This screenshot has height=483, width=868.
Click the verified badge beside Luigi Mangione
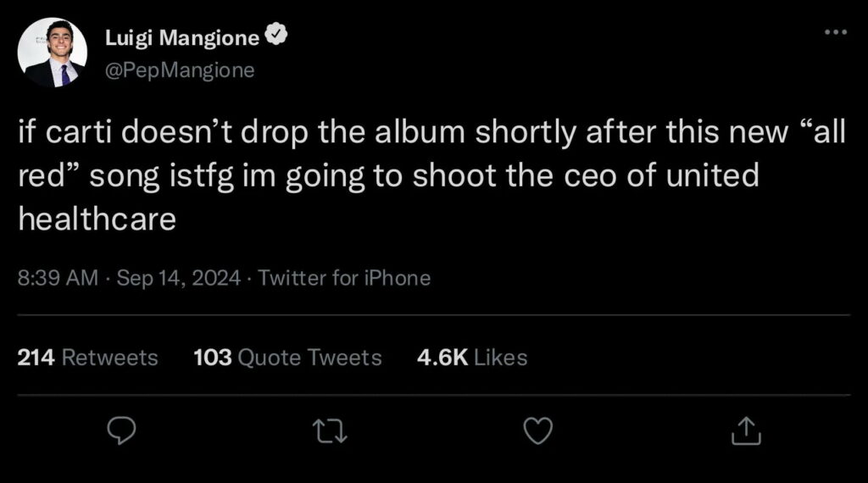277,36
